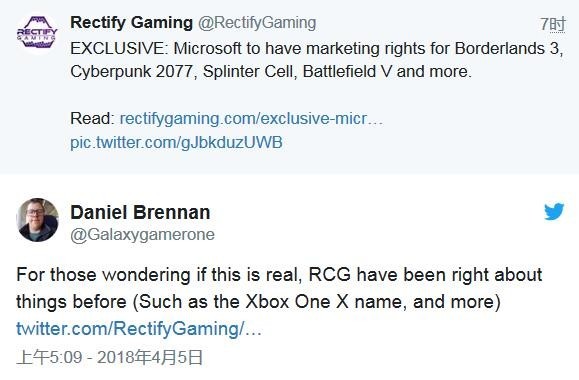Image resolution: width=579 pixels, height=380 pixels.
Task: Click the 'Read:' label in quoted tweet
Action: [x=93, y=119]
